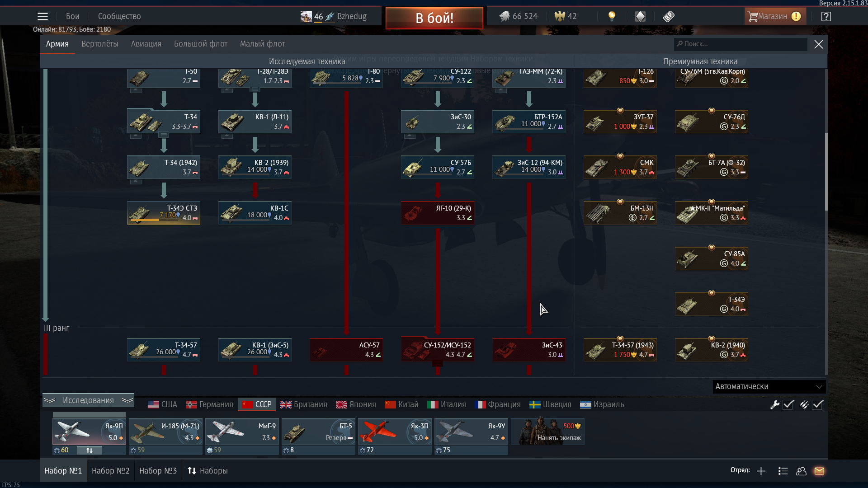Image resolution: width=868 pixels, height=488 pixels.
Task: Open the coupons ticket icon
Action: click(669, 17)
